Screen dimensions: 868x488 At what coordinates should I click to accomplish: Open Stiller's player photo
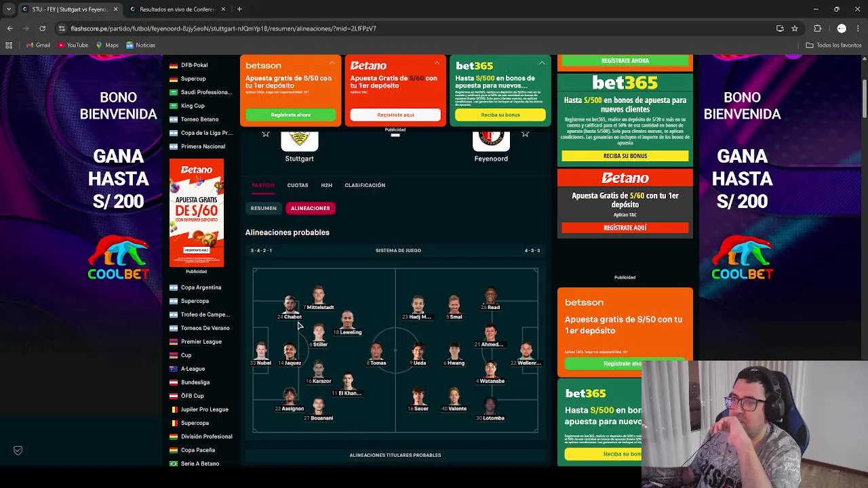coord(319,332)
